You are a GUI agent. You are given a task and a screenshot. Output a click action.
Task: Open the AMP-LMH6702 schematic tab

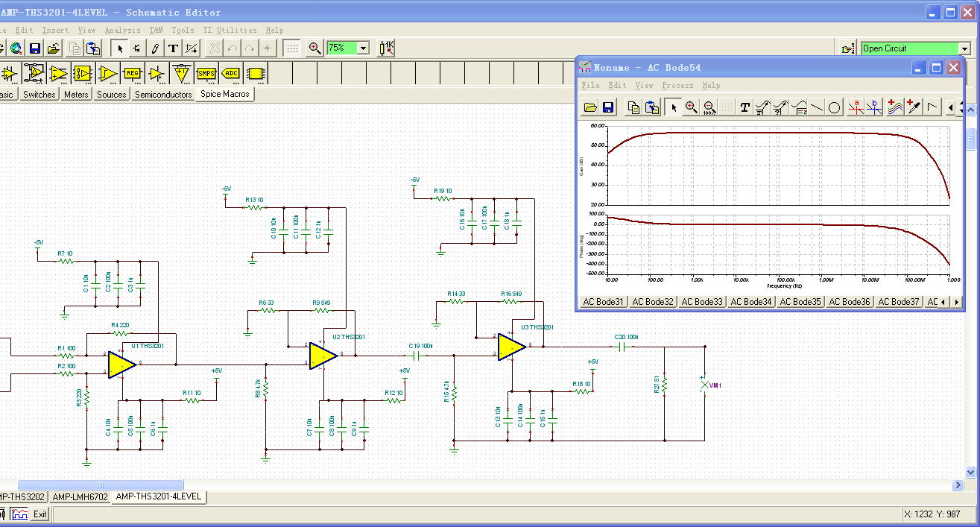80,496
